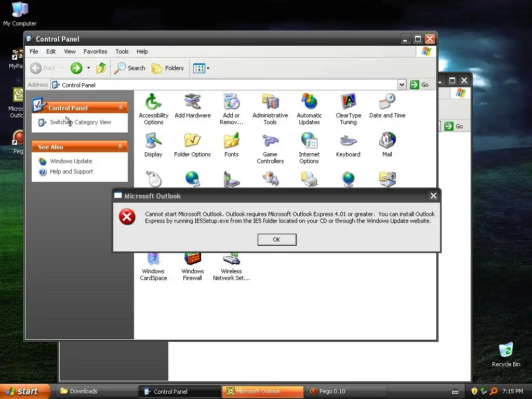
Task: Open Wireless Network Setup Wizard
Action: [x=231, y=268]
